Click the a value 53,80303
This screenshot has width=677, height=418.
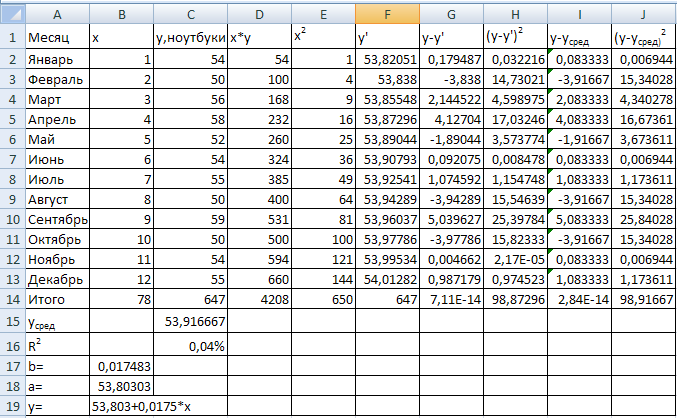[122, 386]
